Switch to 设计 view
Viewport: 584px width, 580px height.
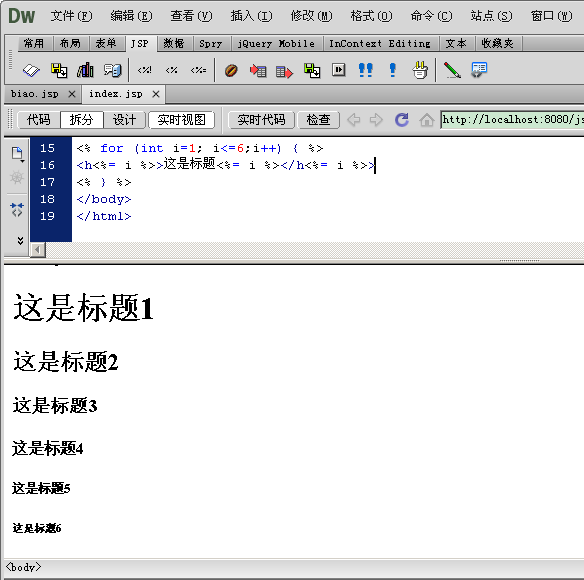[x=124, y=120]
